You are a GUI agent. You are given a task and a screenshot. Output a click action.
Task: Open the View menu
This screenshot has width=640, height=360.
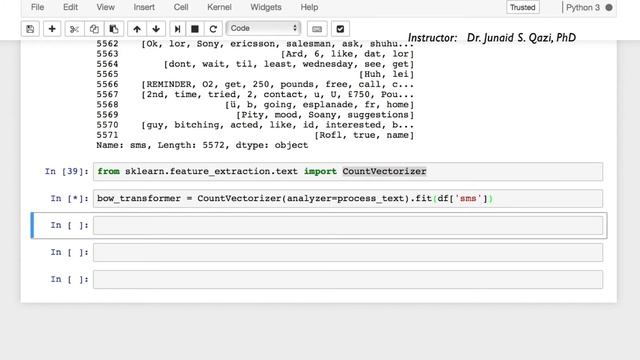(x=105, y=7)
